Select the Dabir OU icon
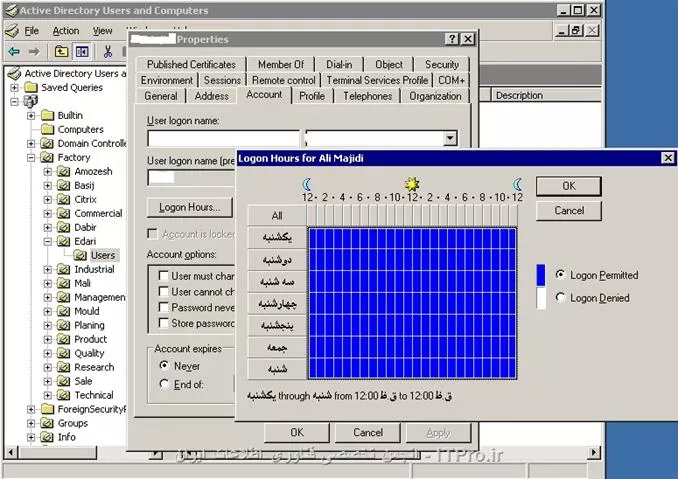 pos(64,227)
